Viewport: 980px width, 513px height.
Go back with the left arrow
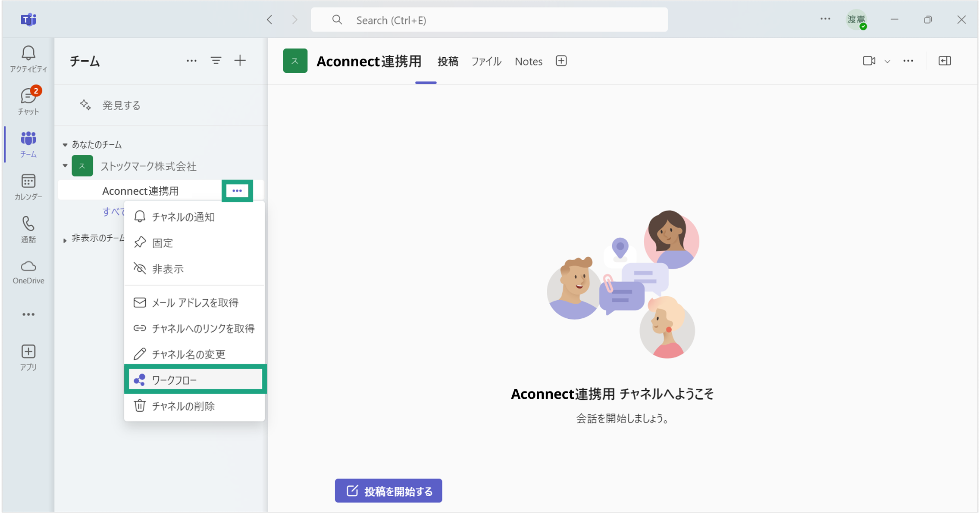pos(270,20)
